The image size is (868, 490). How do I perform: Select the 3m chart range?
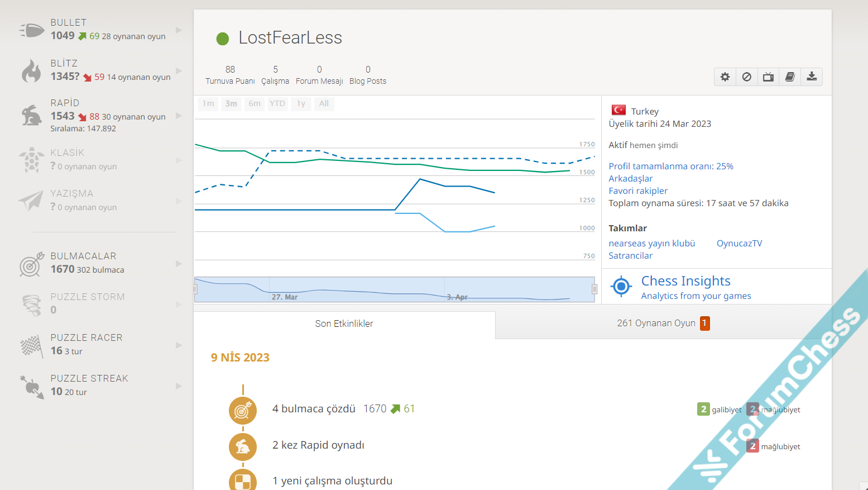coord(231,103)
